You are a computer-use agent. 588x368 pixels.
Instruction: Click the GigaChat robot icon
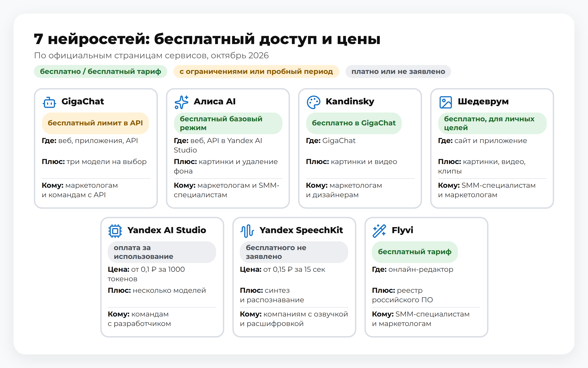49,102
